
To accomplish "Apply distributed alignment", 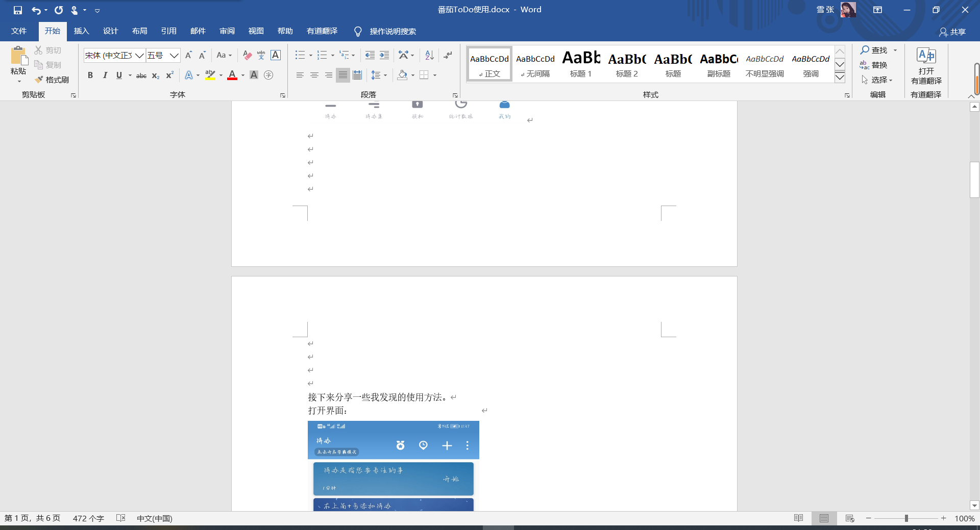I will [357, 75].
